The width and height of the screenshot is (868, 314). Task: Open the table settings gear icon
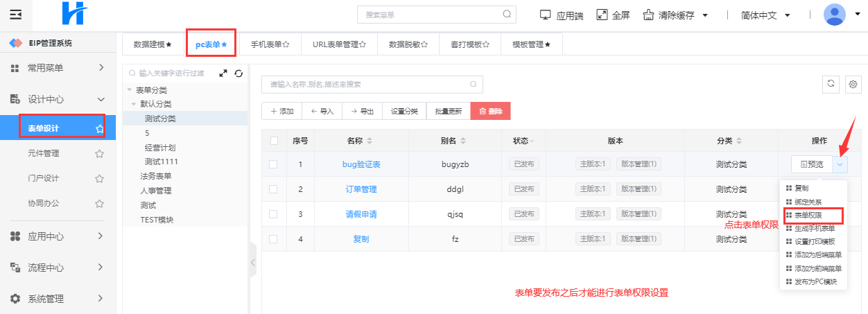pos(853,84)
